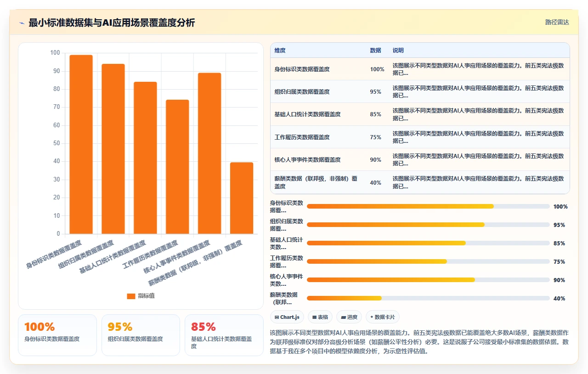Select table row 基础人口统计类数据覆盖度
Screen dimensions: 588x374
(420, 114)
